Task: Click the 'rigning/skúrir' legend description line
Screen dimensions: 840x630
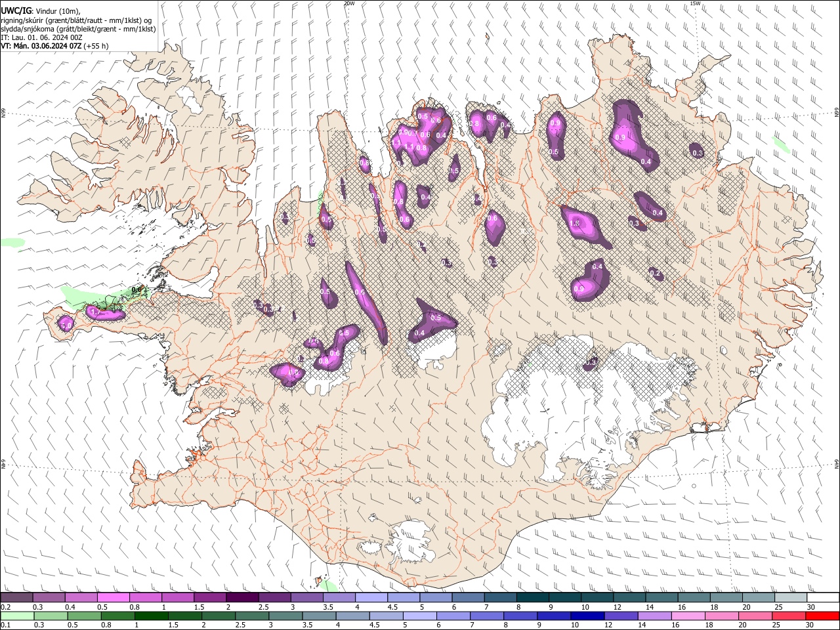Action: coord(75,20)
